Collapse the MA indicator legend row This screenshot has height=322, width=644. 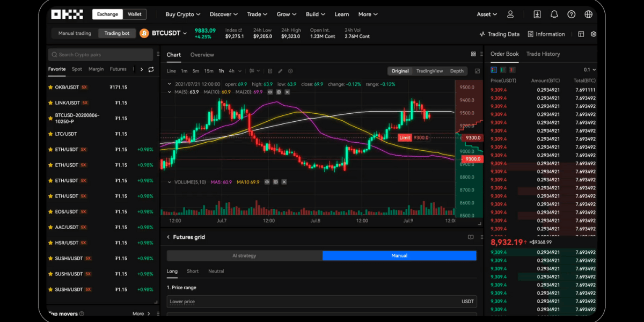click(170, 92)
